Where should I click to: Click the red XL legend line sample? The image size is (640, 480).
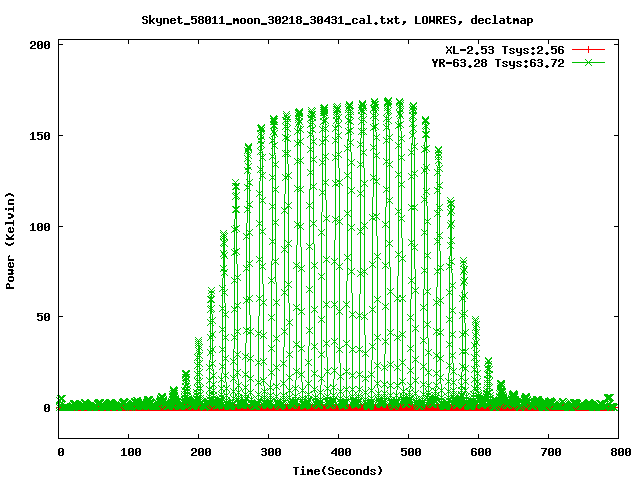pos(588,50)
